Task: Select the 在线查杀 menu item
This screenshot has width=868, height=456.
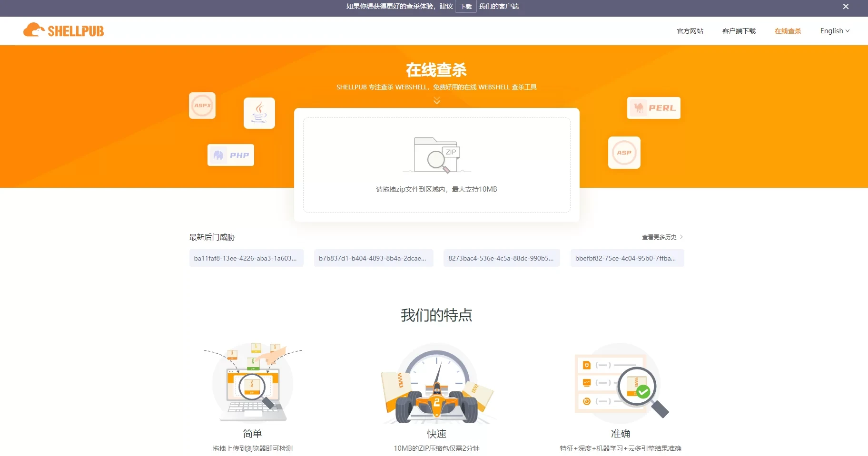Action: coord(788,31)
